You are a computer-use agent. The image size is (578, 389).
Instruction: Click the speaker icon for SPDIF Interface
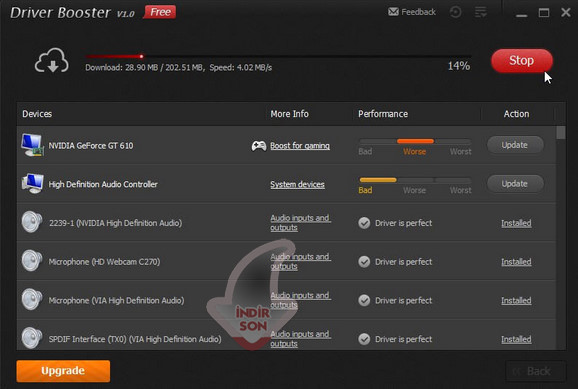click(x=32, y=338)
